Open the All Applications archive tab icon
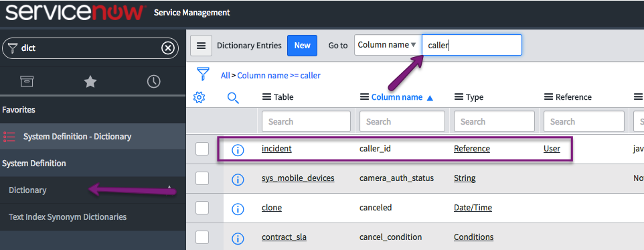 (x=27, y=82)
